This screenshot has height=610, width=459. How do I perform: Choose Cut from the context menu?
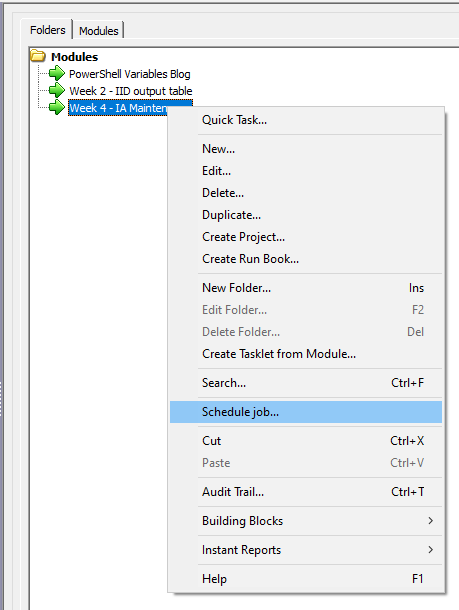click(306, 441)
